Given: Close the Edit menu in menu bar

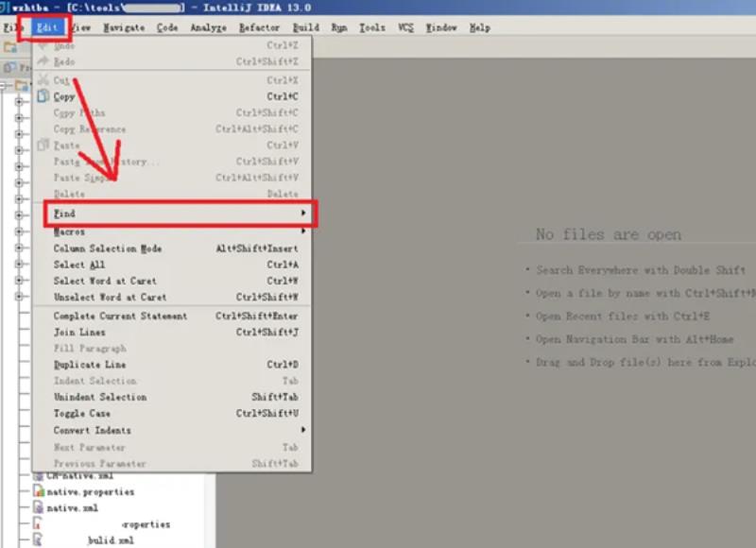Looking at the screenshot, I should pyautogui.click(x=46, y=27).
